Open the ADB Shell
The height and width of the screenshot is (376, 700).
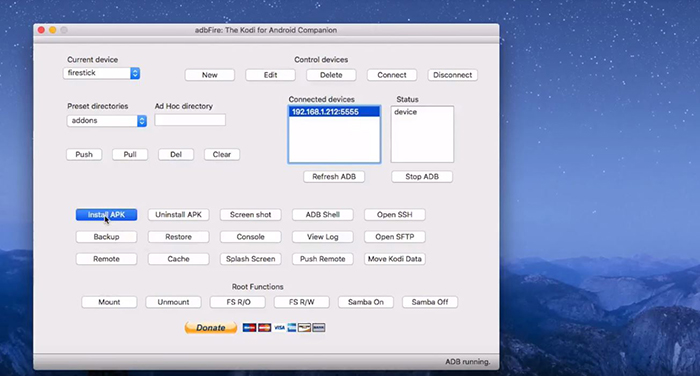coord(323,215)
